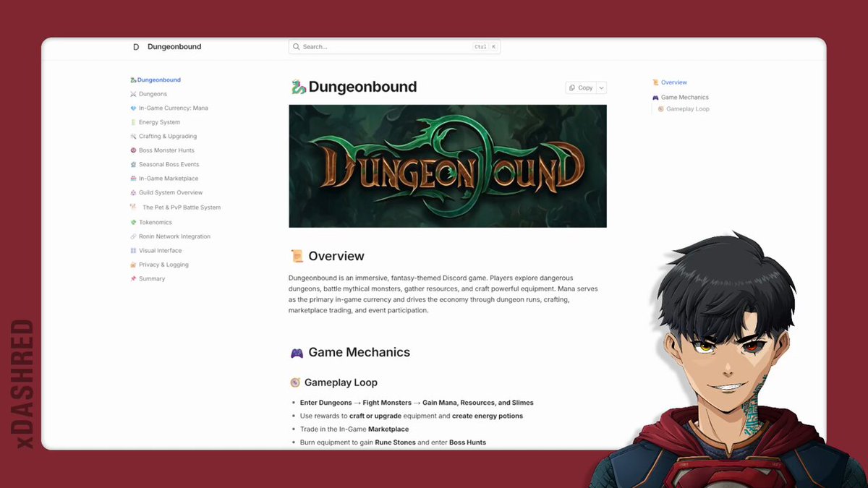Click gem icon beside In-Game Currency: Mana
This screenshot has height=488, width=868.
[x=133, y=108]
